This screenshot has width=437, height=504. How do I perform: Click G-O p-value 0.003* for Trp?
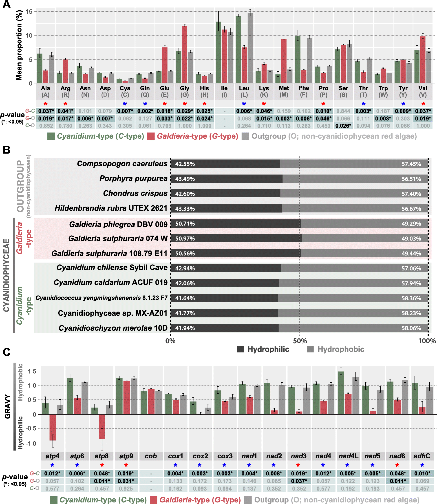(x=383, y=118)
